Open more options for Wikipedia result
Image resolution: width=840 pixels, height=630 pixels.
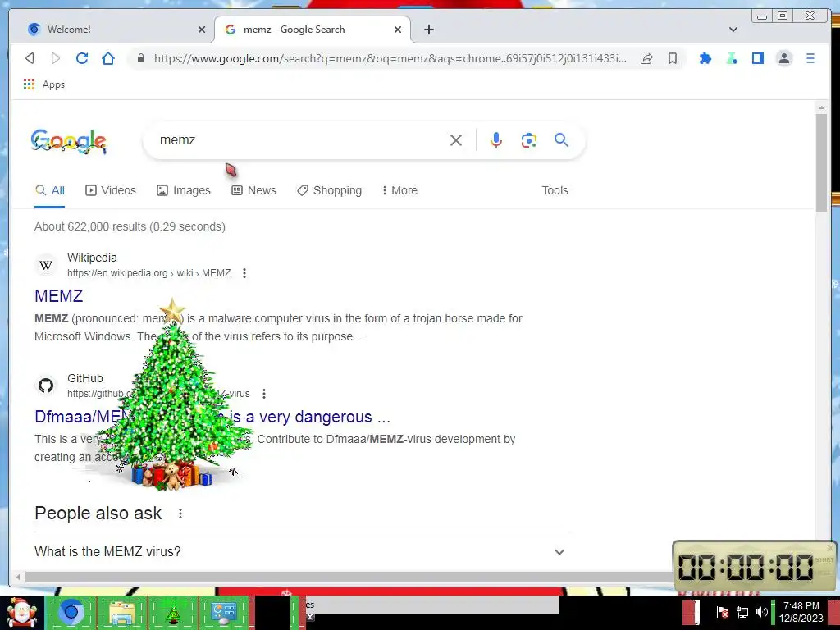244,273
